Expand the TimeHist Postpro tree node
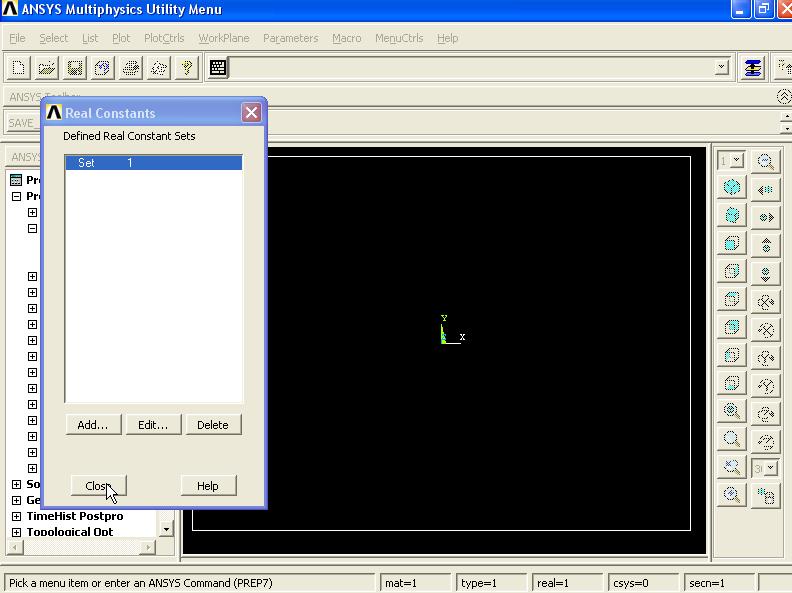 [16, 516]
